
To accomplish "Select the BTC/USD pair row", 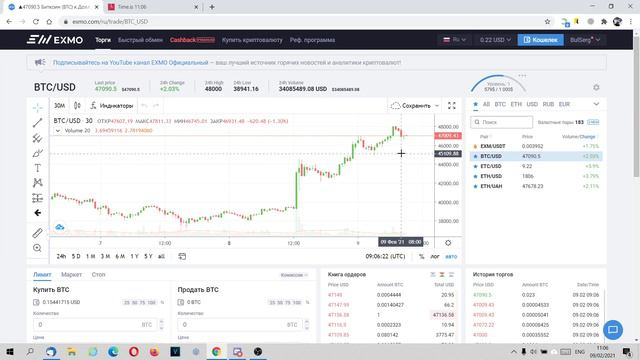I will pos(536,156).
